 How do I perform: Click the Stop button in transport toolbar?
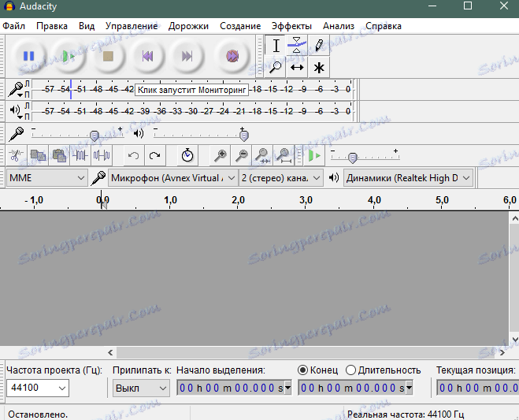[x=109, y=56]
